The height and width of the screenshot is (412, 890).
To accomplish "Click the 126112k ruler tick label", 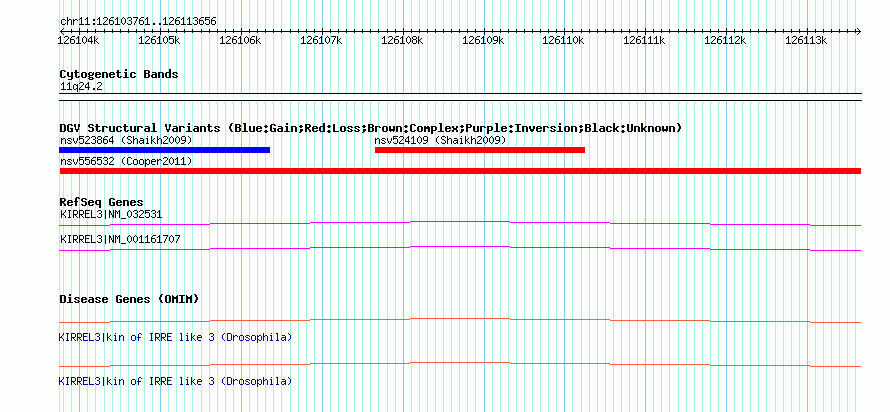I will tap(725, 40).
